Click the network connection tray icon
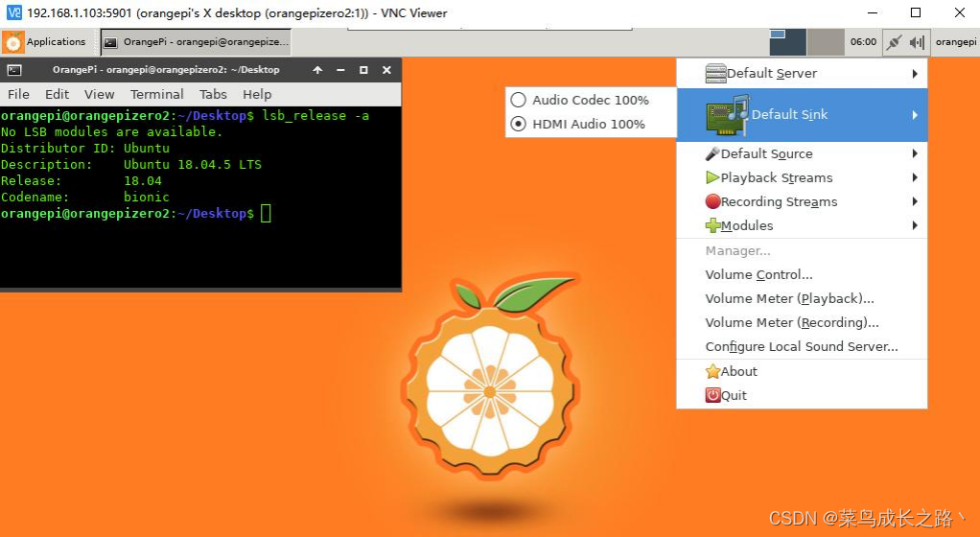The width and height of the screenshot is (980, 537). coord(895,42)
